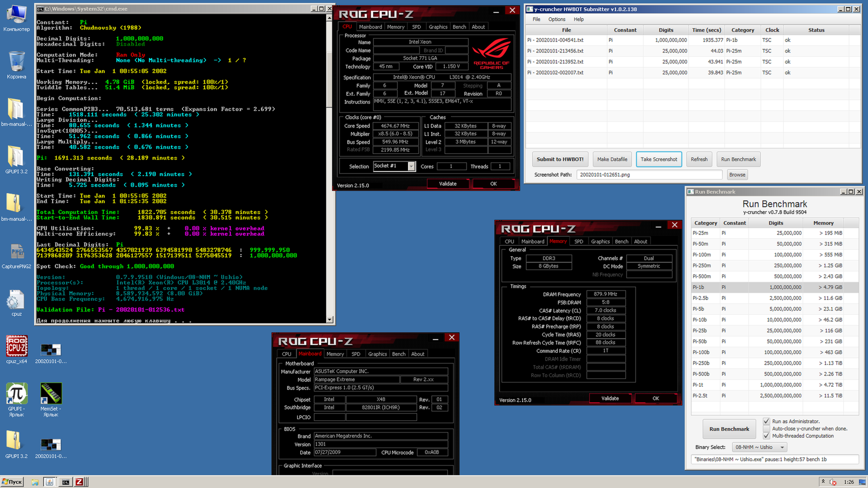This screenshot has width=868, height=488.
Task: Show hidden tray icons chevron
Action: point(823,482)
